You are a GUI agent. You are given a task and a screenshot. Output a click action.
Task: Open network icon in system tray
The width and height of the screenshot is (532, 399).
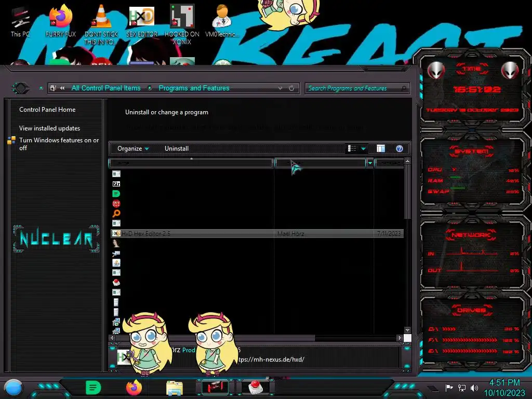click(x=462, y=388)
